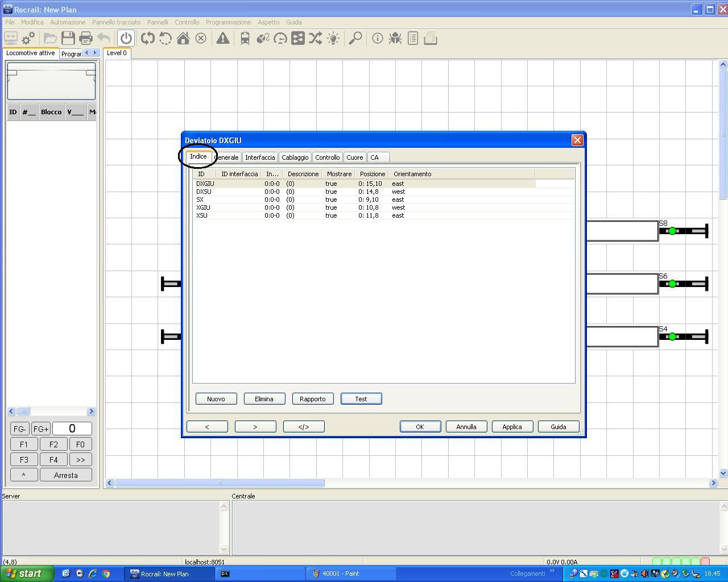Click the </> button in dialog

(x=304, y=427)
